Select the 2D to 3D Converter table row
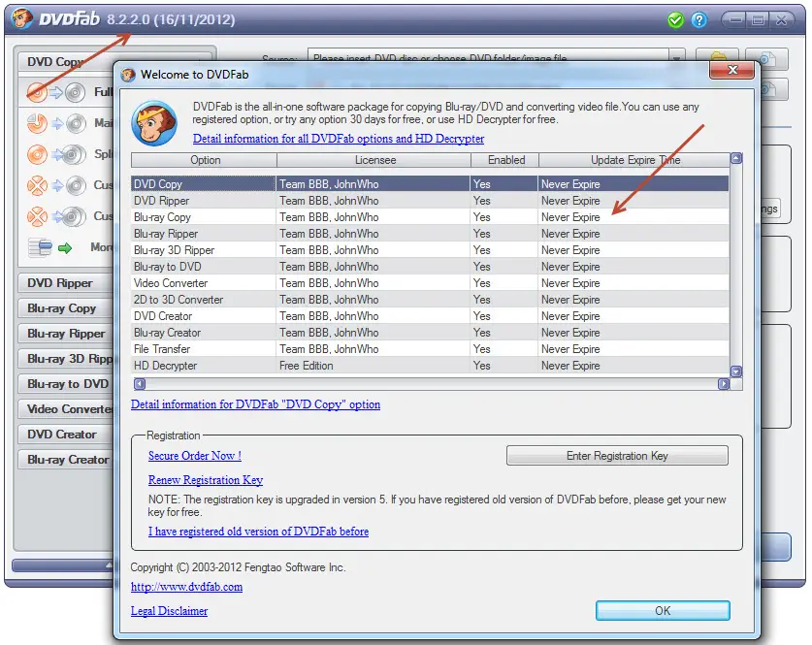The width and height of the screenshot is (812, 645). pyautogui.click(x=430, y=300)
